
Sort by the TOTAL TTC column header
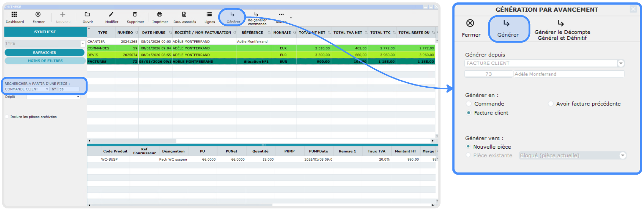pos(380,32)
